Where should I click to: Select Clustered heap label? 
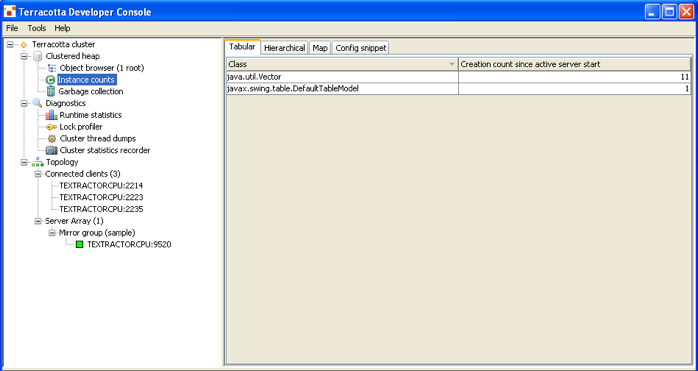click(73, 57)
